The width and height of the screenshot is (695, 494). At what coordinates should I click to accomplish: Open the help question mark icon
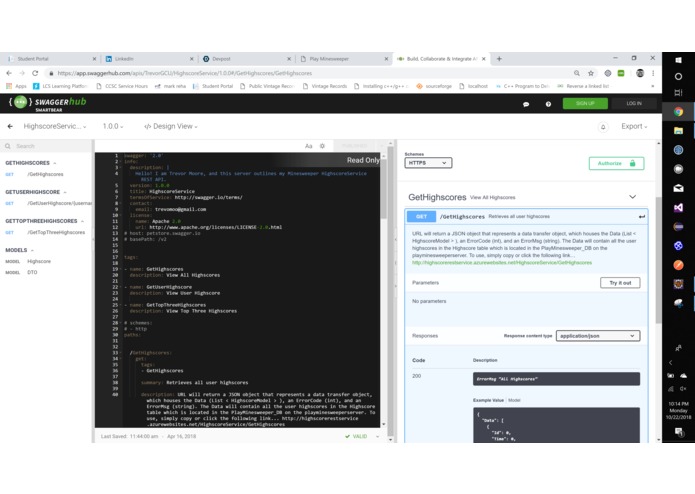[x=548, y=104]
